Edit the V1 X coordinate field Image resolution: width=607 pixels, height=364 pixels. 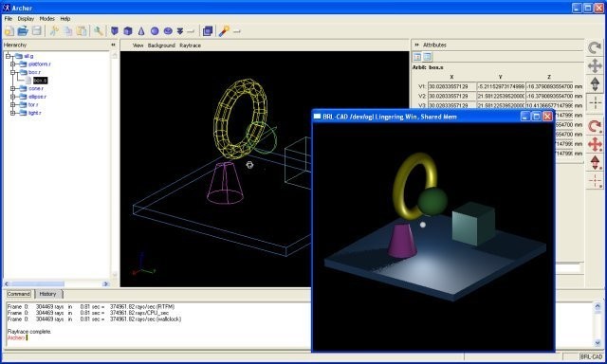click(x=451, y=86)
